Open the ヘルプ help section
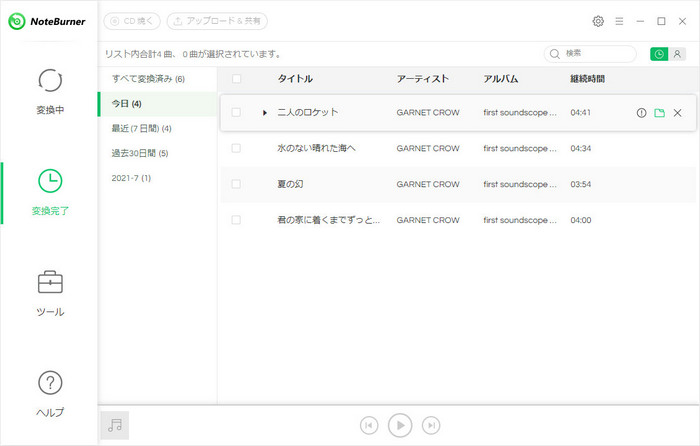 click(x=50, y=394)
